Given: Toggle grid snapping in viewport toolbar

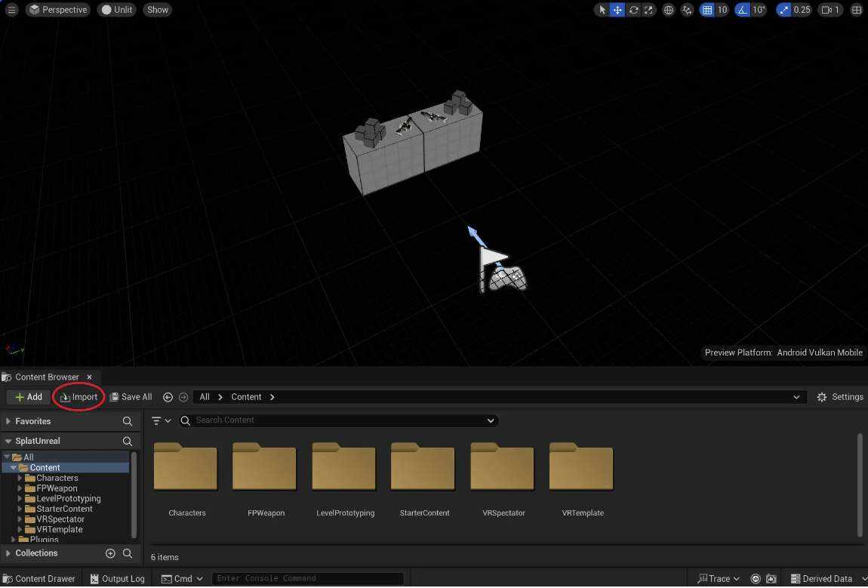Looking at the screenshot, I should pyautogui.click(x=707, y=10).
